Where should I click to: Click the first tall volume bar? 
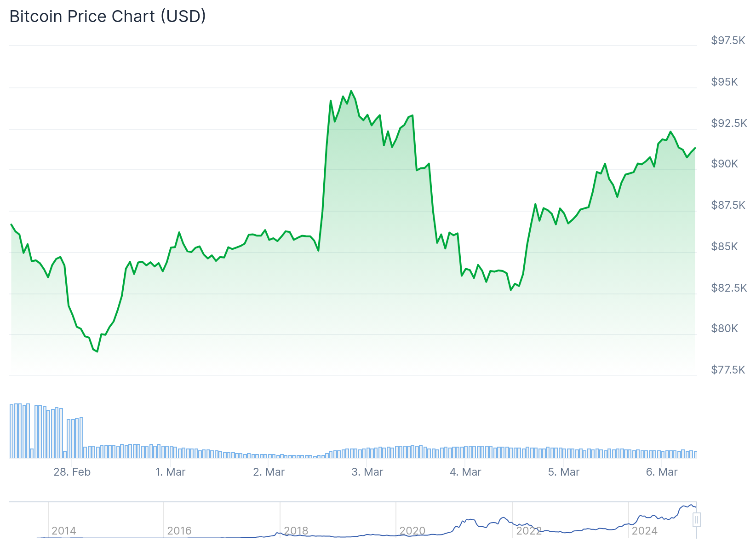point(12,431)
